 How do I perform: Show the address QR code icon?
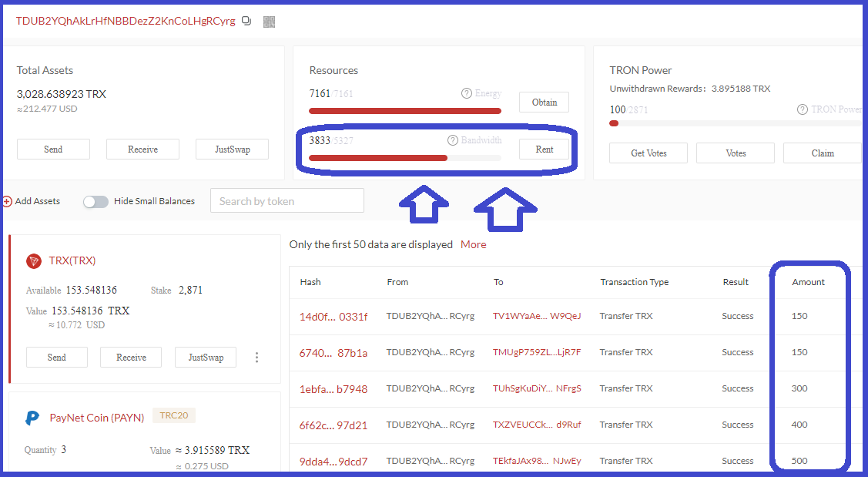[x=269, y=22]
